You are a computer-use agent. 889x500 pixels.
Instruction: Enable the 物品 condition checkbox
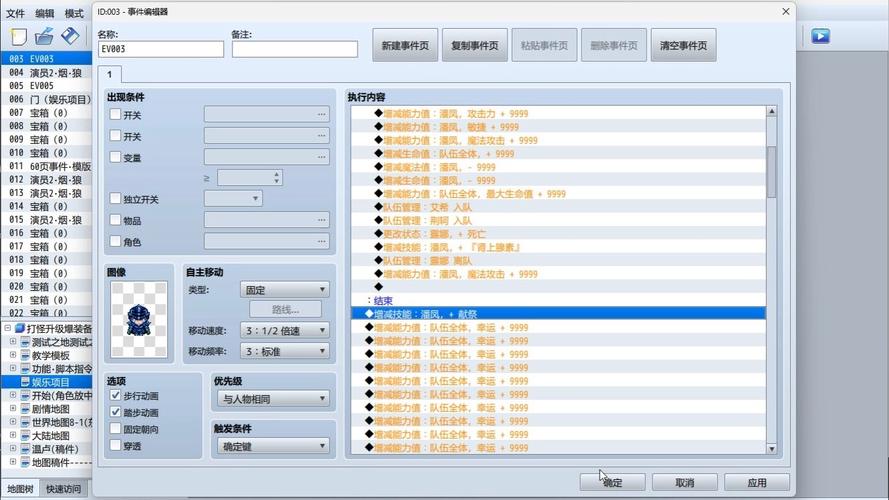(115, 220)
